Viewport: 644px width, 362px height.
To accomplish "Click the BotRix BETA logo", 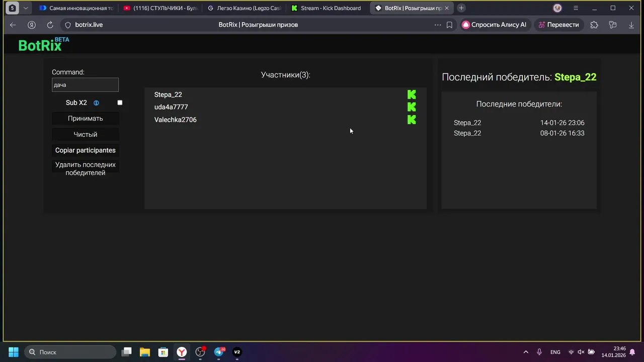I will click(44, 44).
